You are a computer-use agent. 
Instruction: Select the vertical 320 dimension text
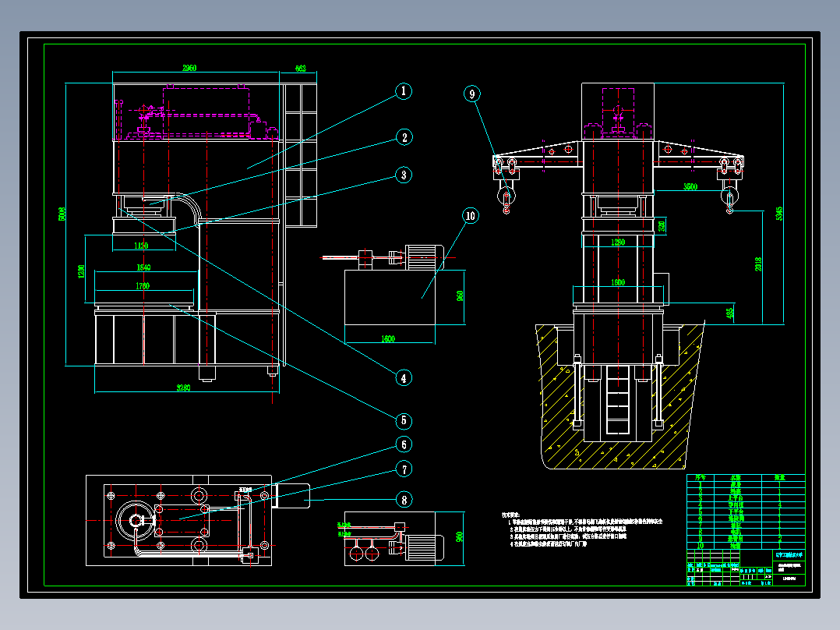(x=662, y=226)
